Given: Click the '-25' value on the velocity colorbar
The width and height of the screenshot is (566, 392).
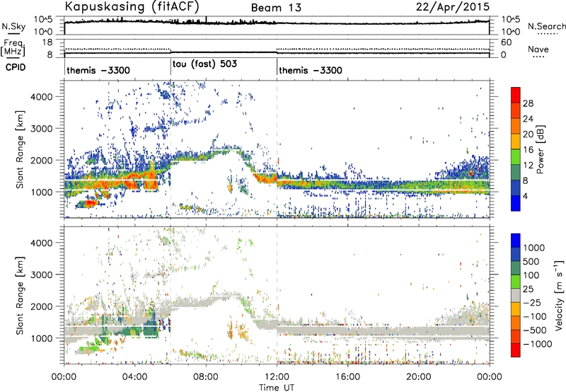Looking at the screenshot, I should (533, 303).
